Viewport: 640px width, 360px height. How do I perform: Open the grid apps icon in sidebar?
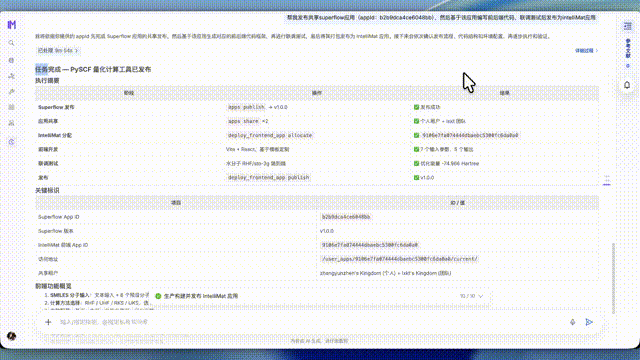click(x=11, y=107)
